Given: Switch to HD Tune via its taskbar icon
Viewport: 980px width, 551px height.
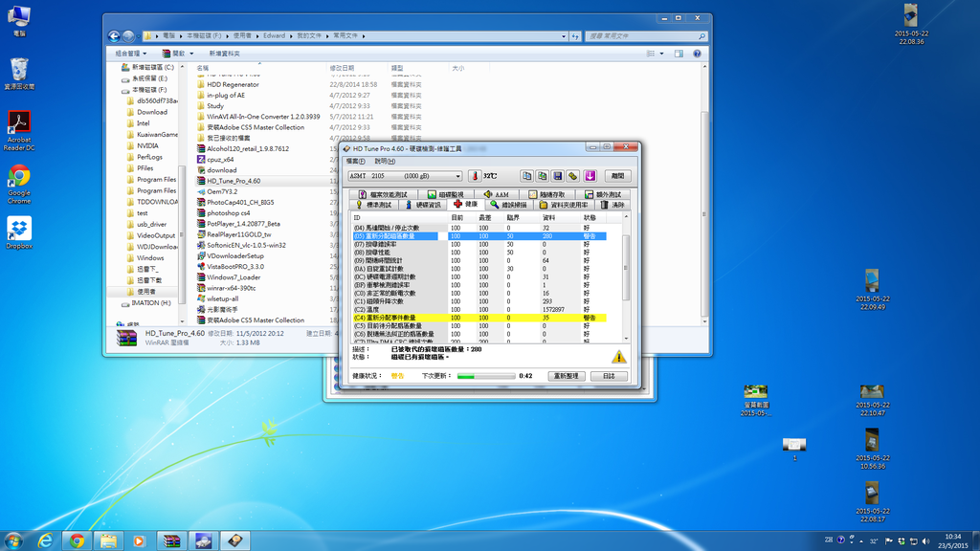Looking at the screenshot, I should [x=235, y=540].
